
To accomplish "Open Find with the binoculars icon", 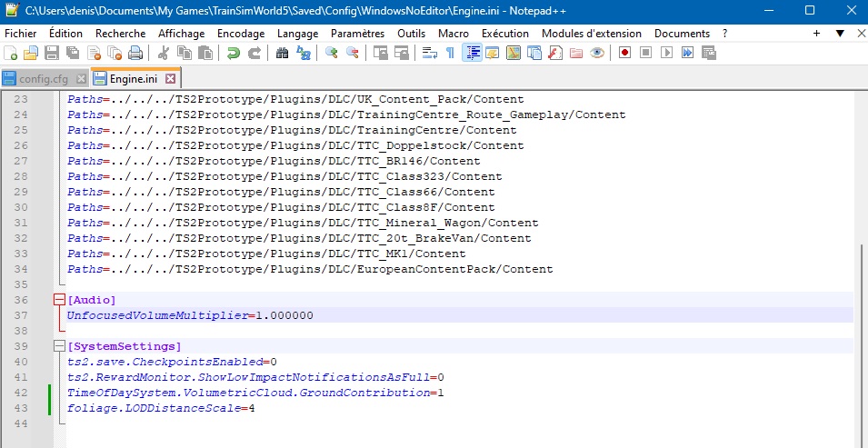I will click(x=283, y=54).
